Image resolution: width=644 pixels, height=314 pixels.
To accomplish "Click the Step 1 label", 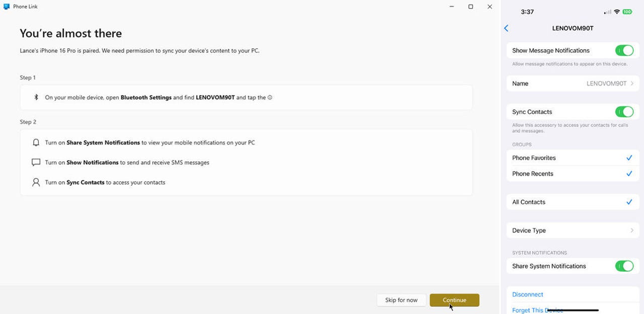I will [28, 77].
